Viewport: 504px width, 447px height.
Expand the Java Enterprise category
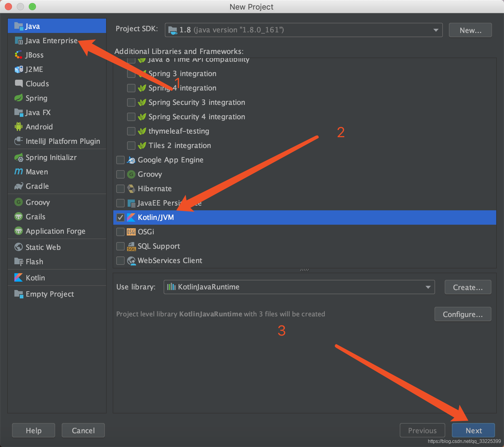point(51,40)
